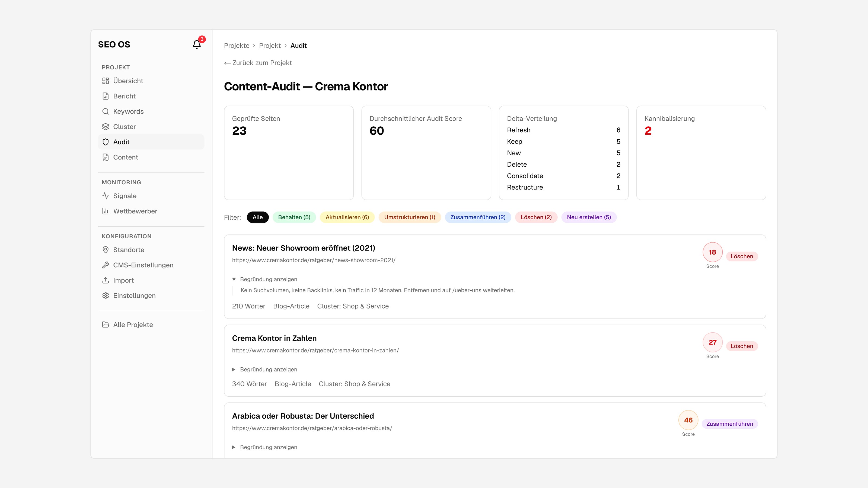Click the score 46 circle
Image resolution: width=868 pixels, height=488 pixels.
[688, 420]
